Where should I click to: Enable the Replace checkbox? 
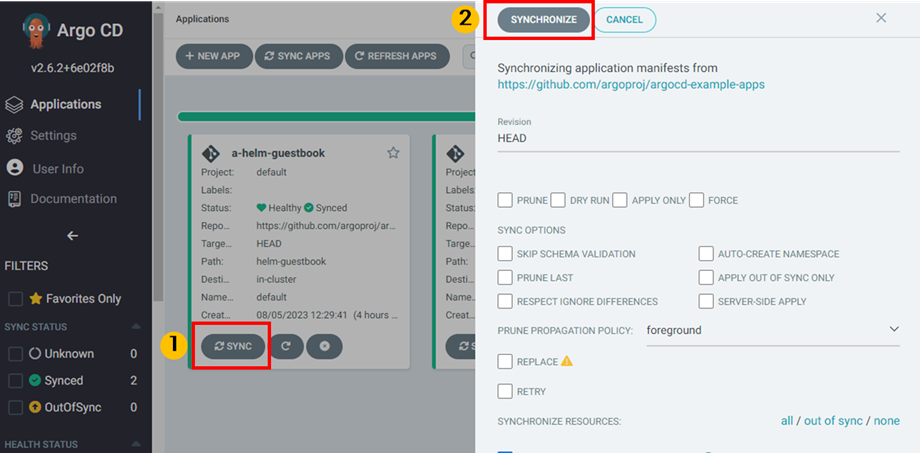point(505,361)
